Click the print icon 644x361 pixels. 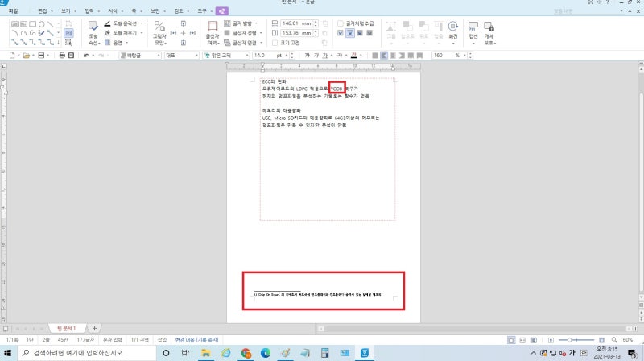point(62,55)
